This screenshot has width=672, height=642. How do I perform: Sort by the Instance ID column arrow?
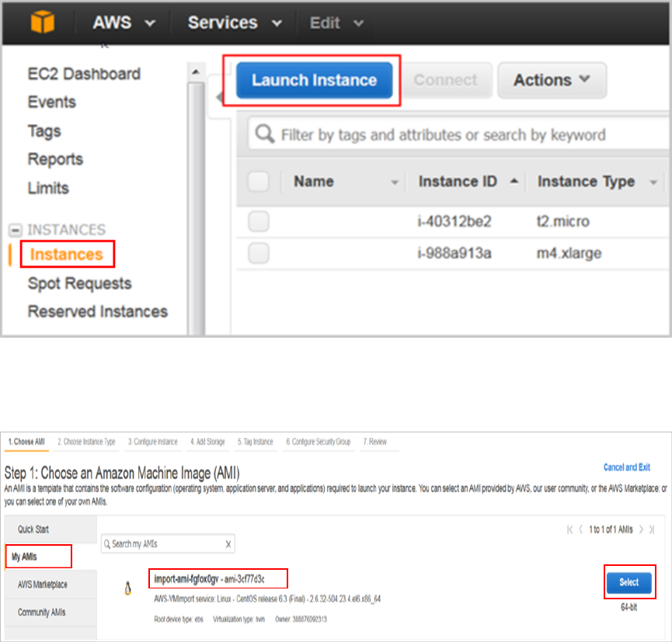[514, 181]
